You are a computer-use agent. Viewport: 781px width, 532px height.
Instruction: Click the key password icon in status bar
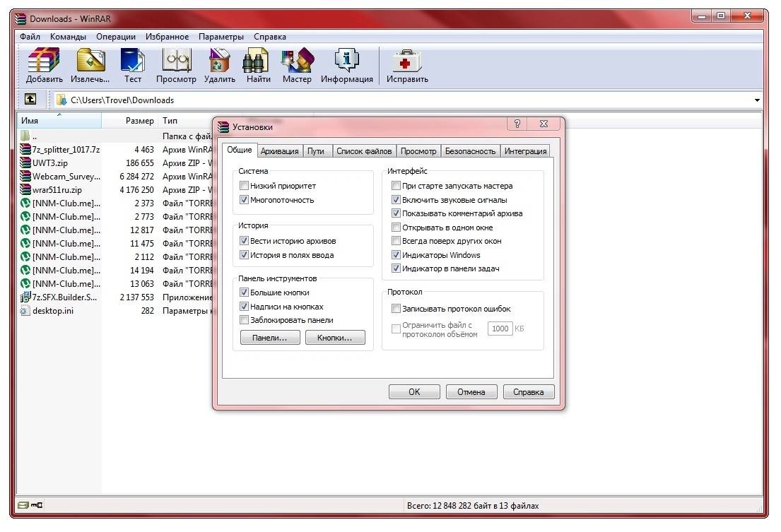[37, 505]
